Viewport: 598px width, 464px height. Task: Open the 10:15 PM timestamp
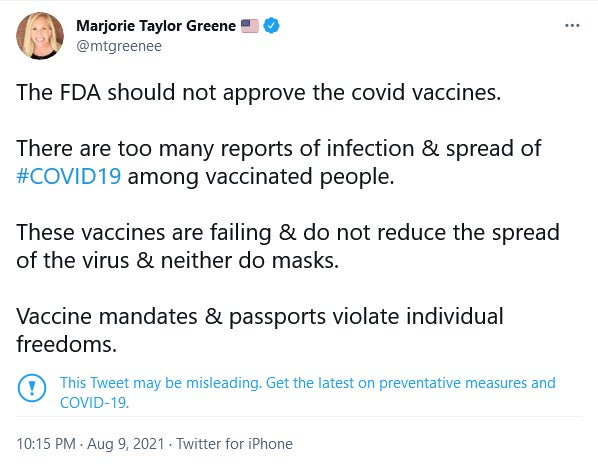point(46,444)
